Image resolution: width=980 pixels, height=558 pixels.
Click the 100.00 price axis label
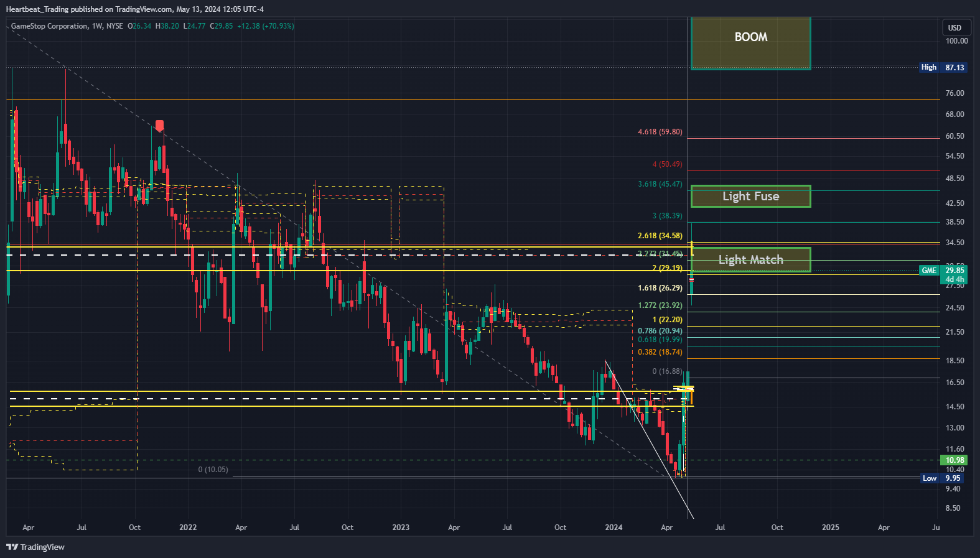tap(956, 41)
